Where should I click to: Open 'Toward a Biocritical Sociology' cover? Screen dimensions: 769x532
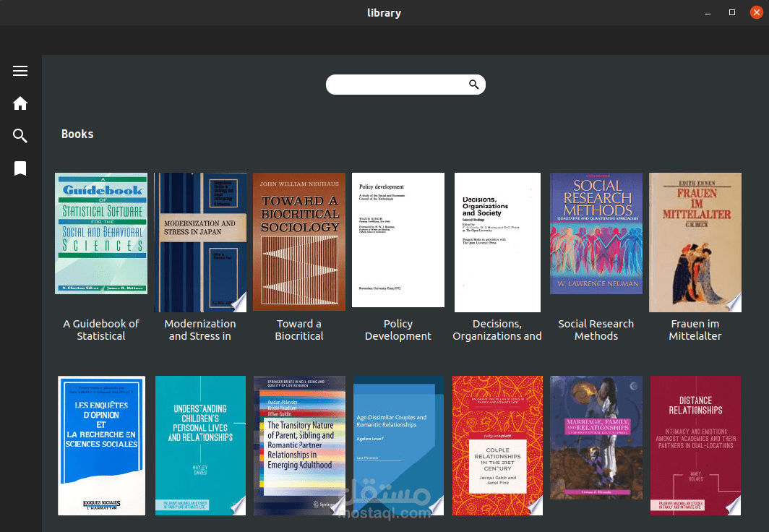point(299,241)
